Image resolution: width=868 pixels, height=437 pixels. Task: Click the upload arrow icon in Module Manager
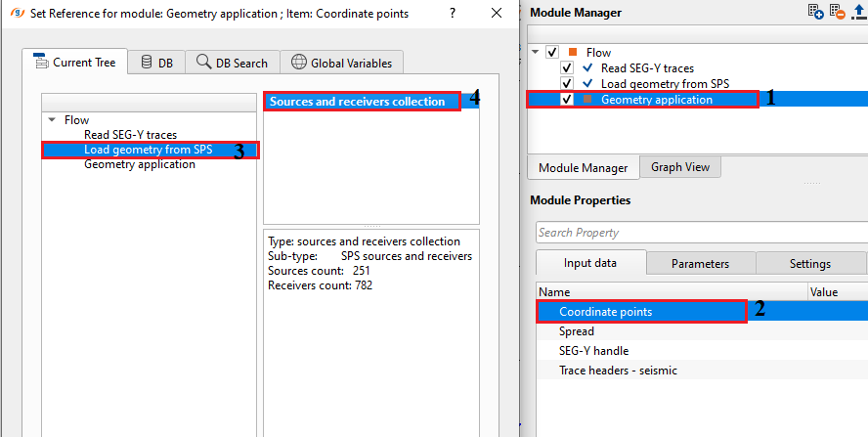(x=858, y=12)
